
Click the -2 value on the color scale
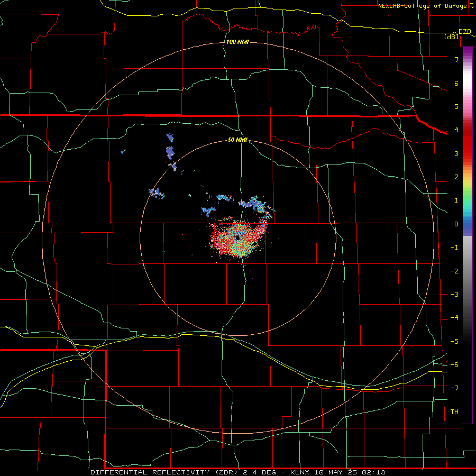tap(454, 271)
